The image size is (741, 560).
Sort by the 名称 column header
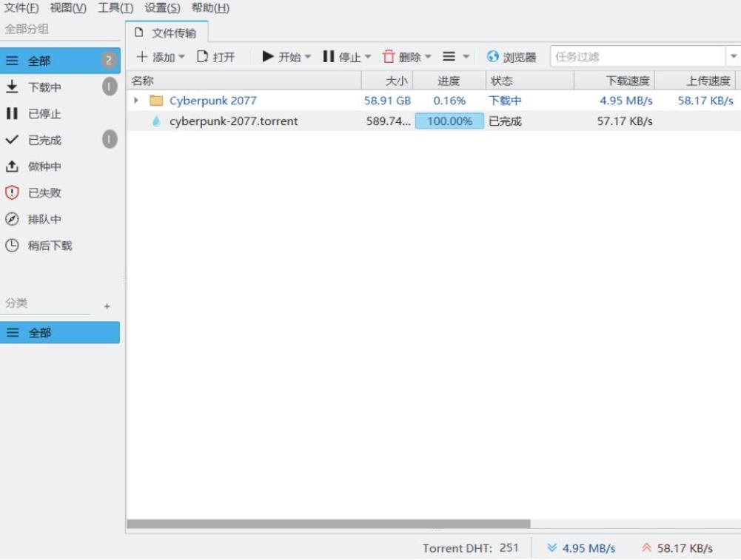pos(244,81)
